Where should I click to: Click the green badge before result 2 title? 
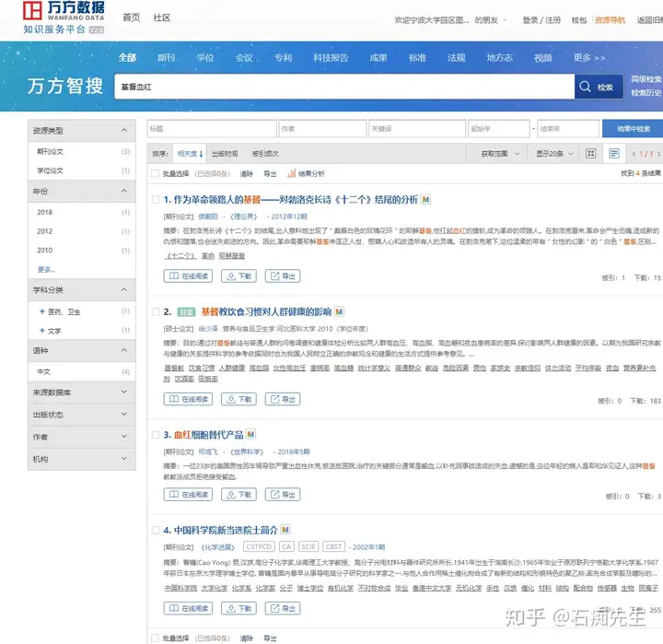point(186,312)
